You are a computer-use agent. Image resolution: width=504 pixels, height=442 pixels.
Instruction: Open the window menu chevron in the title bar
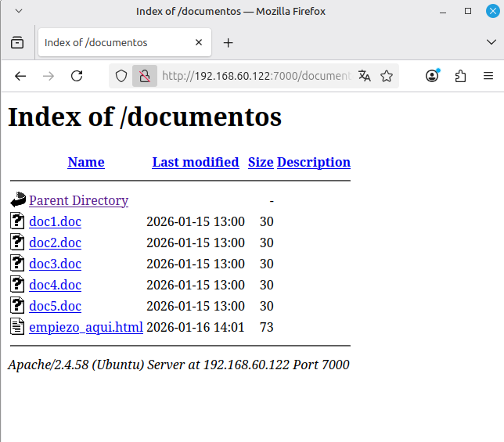(19, 11)
